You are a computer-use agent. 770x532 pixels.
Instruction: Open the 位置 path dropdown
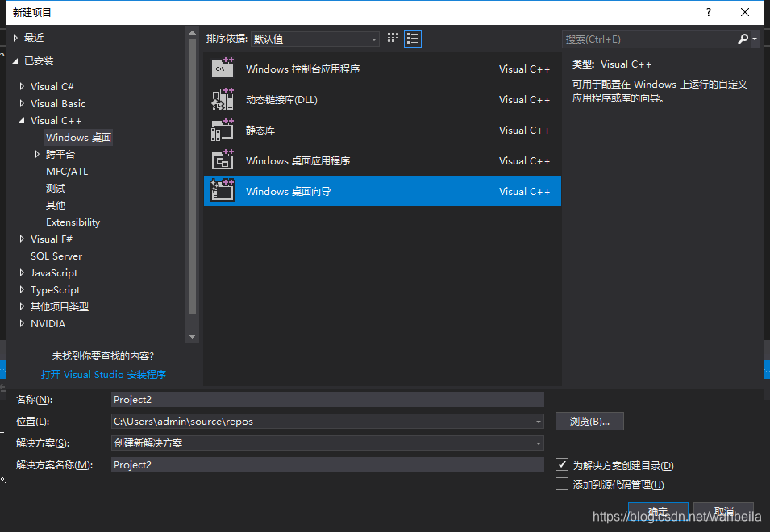tap(539, 422)
